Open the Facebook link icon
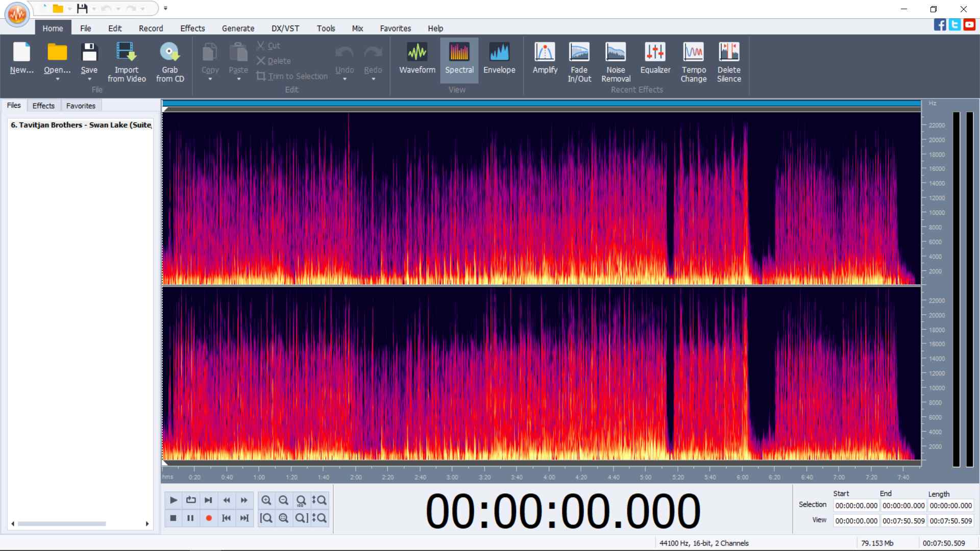980x551 pixels. click(940, 24)
